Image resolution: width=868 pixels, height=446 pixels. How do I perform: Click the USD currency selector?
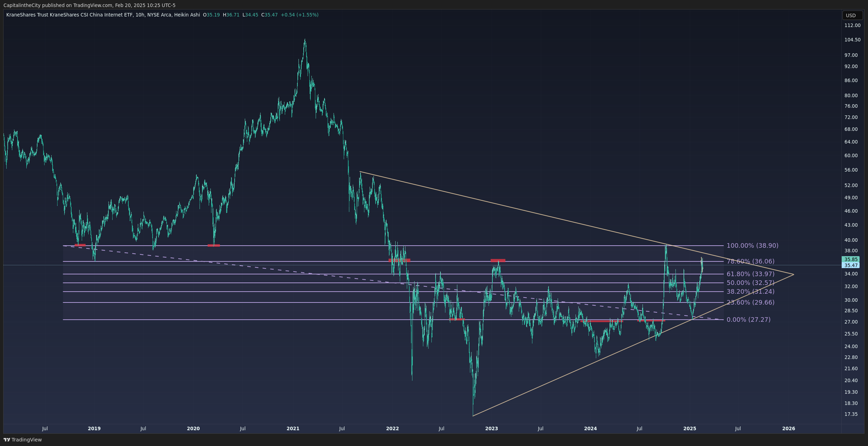click(x=853, y=15)
